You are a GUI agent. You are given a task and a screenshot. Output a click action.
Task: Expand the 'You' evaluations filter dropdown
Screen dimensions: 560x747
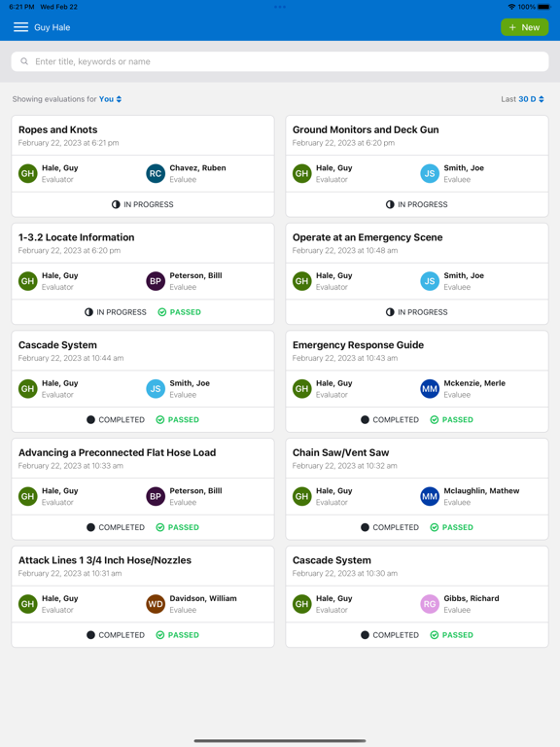[111, 99]
